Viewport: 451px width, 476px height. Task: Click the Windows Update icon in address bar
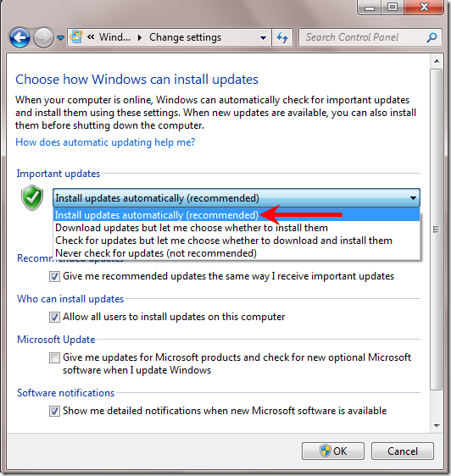click(x=76, y=37)
